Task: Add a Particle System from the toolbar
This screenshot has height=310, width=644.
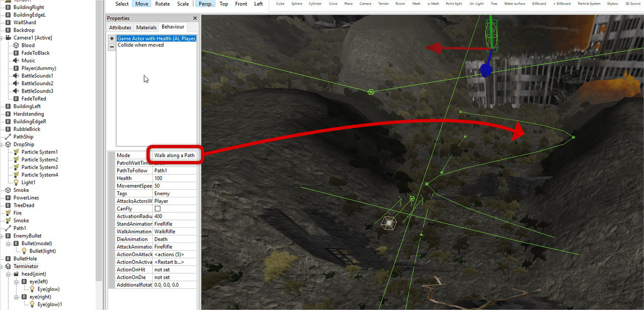Action: tap(589, 4)
